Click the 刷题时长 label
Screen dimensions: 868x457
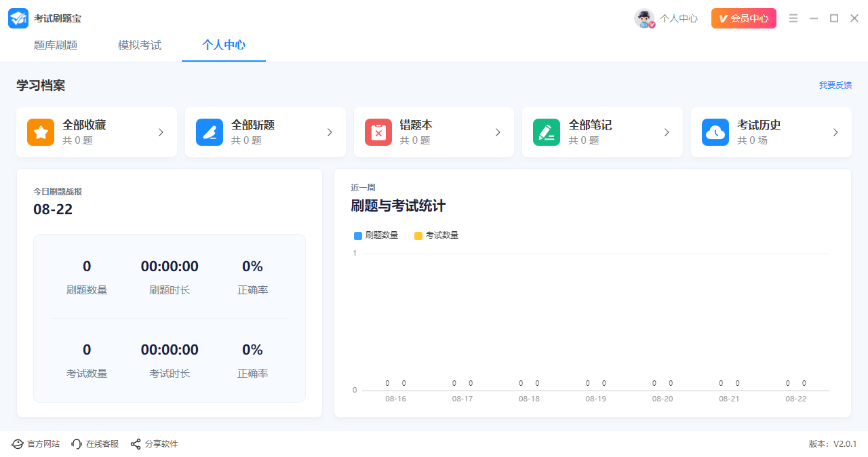point(170,290)
